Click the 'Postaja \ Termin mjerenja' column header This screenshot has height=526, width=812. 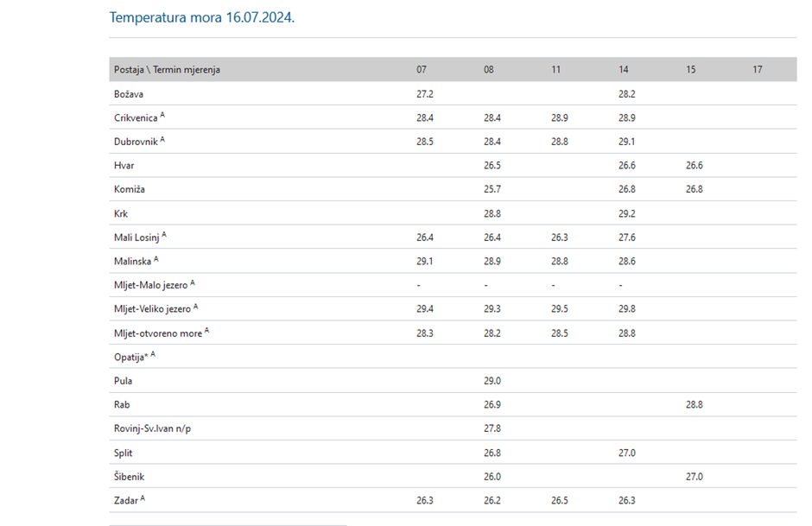[167, 70]
